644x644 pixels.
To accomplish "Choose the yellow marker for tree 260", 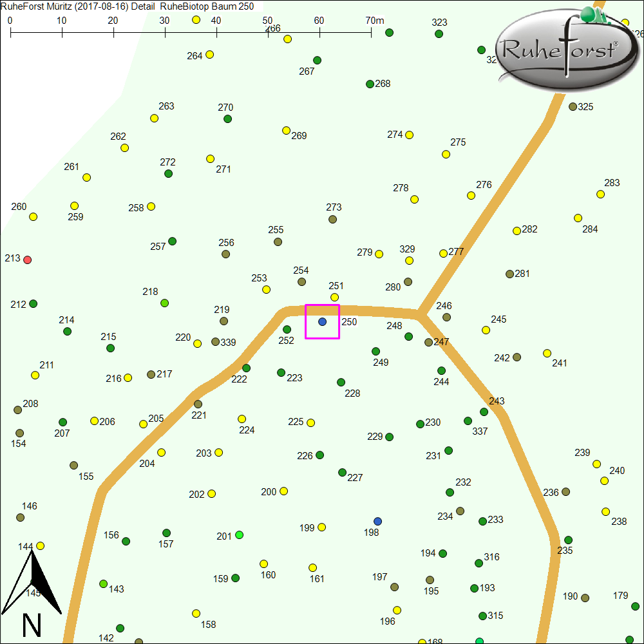I will pyautogui.click(x=33, y=217).
